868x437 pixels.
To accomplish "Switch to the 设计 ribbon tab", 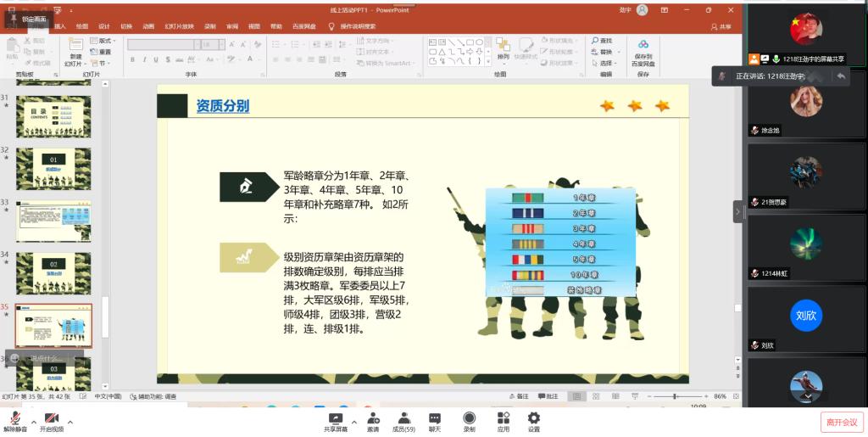I will pyautogui.click(x=104, y=26).
